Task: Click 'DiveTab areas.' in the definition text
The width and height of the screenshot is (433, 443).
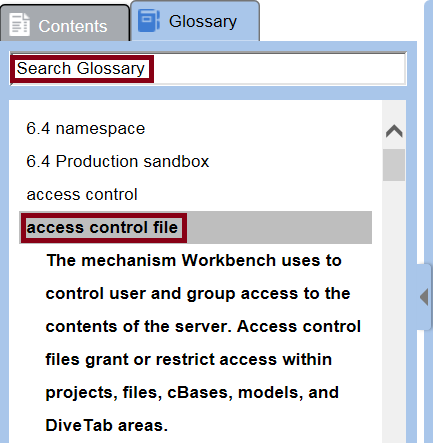Action: 107,425
